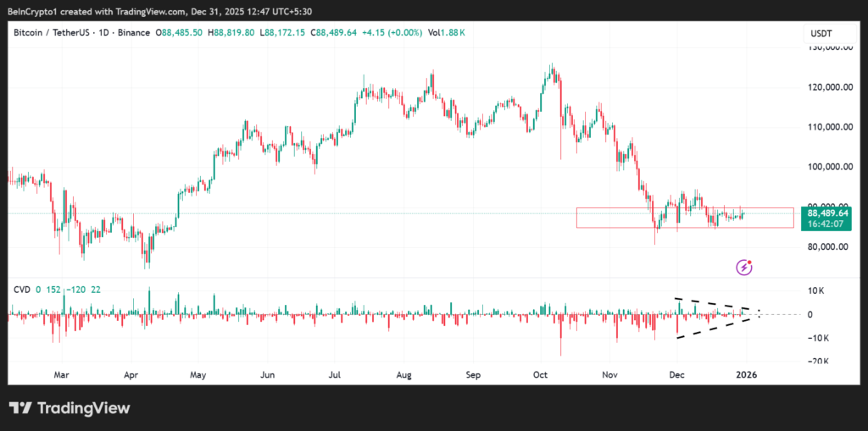Select the CVD indicator legend label
The height and width of the screenshot is (431, 868).
[21, 290]
